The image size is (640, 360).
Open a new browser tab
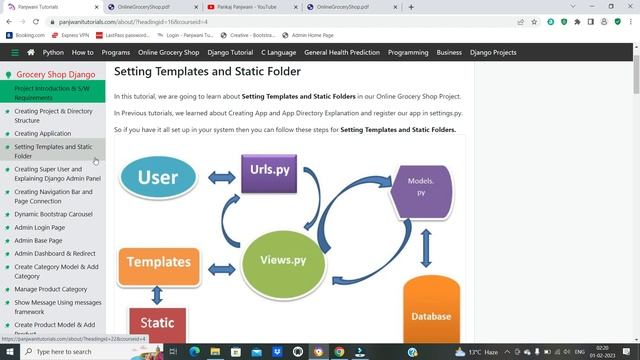click(411, 7)
